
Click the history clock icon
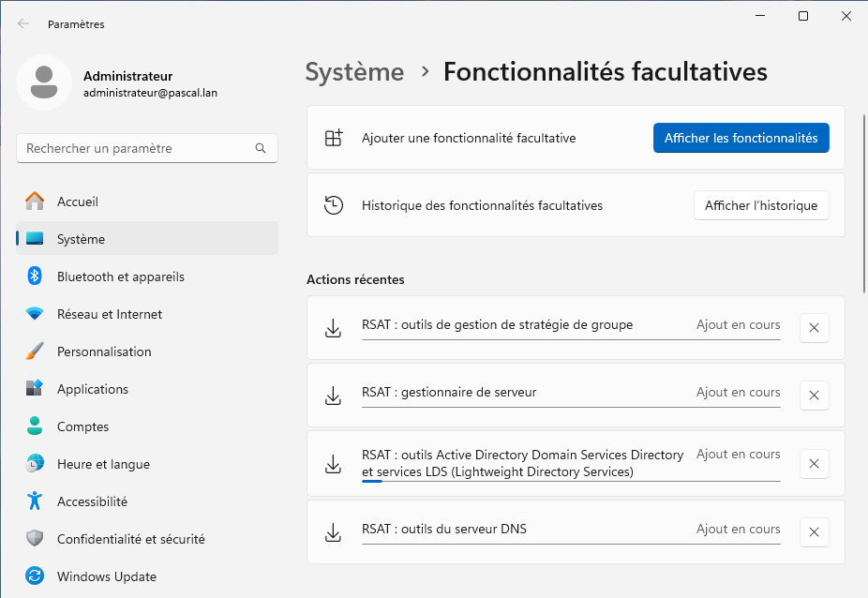[x=334, y=205]
